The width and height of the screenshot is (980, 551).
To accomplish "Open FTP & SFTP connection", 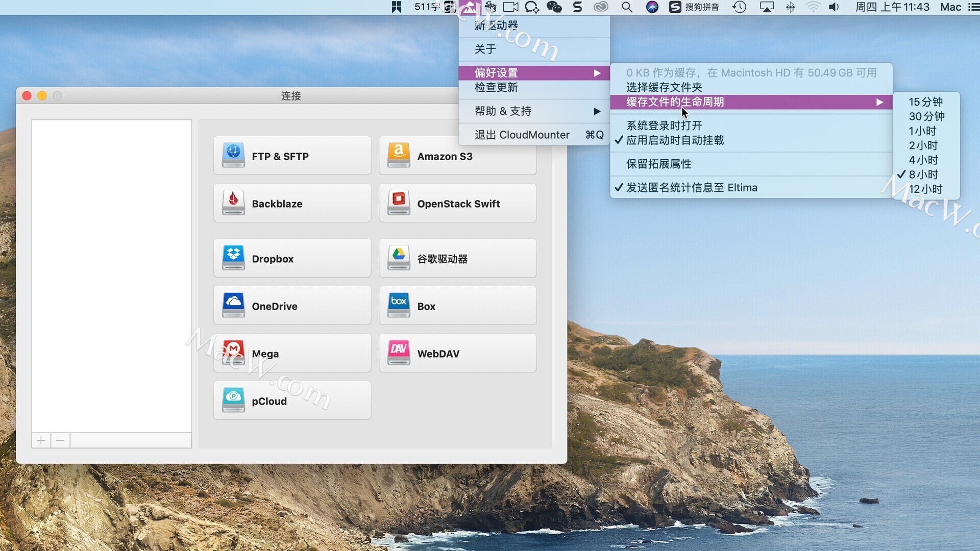I will tap(292, 156).
